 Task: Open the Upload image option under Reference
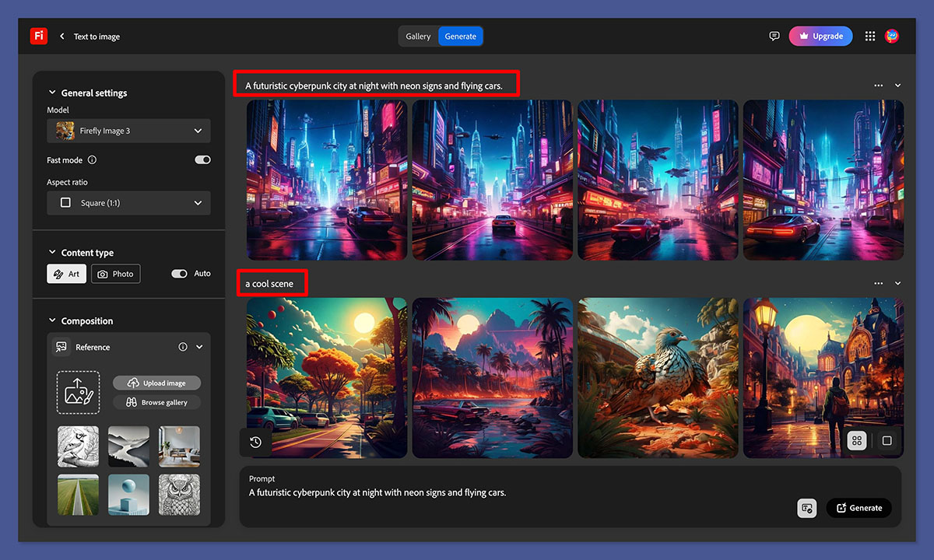(x=156, y=383)
